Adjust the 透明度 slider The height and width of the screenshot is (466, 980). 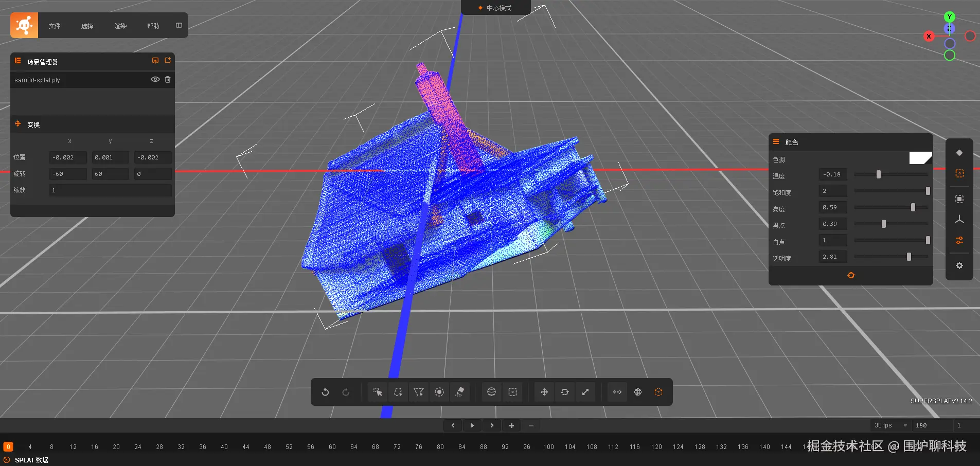pos(891,257)
